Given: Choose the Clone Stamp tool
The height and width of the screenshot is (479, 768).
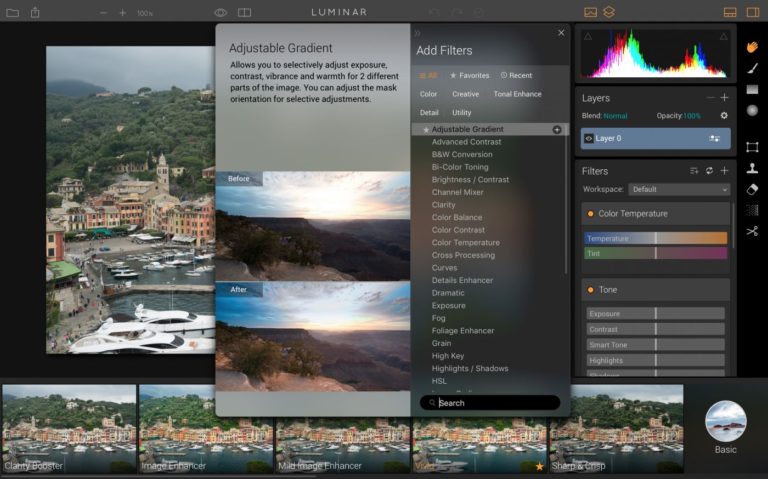Looking at the screenshot, I should (752, 168).
